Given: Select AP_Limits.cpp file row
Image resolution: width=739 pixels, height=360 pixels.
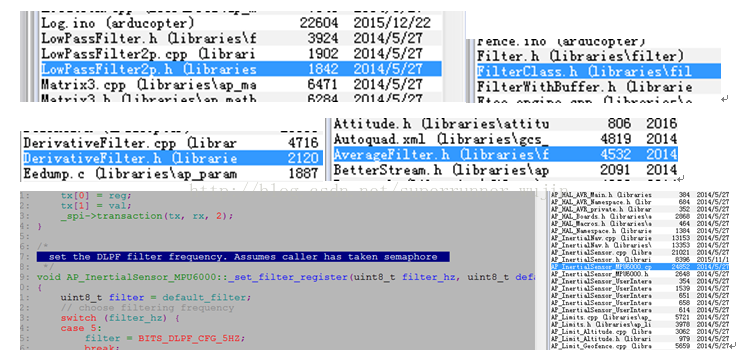Looking at the screenshot, I should 640,317.
